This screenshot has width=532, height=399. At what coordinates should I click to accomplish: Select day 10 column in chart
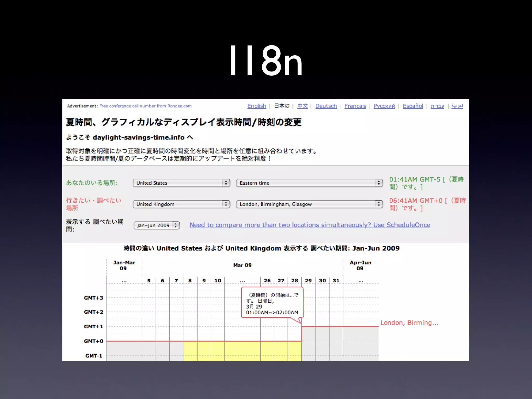coord(218,281)
